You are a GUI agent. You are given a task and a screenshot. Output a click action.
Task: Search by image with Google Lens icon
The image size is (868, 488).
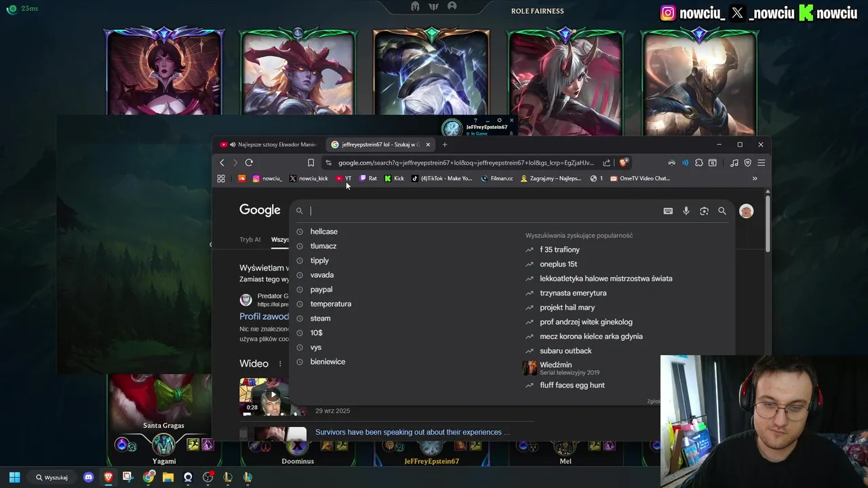pos(704,211)
